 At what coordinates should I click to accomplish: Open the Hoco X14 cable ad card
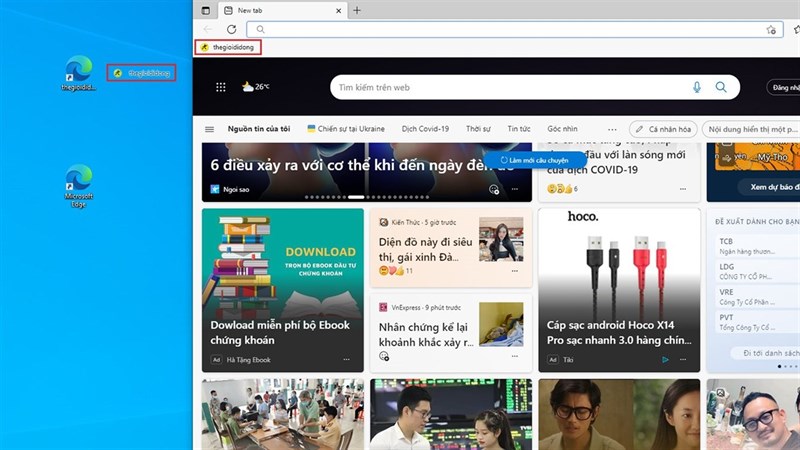[x=619, y=290]
